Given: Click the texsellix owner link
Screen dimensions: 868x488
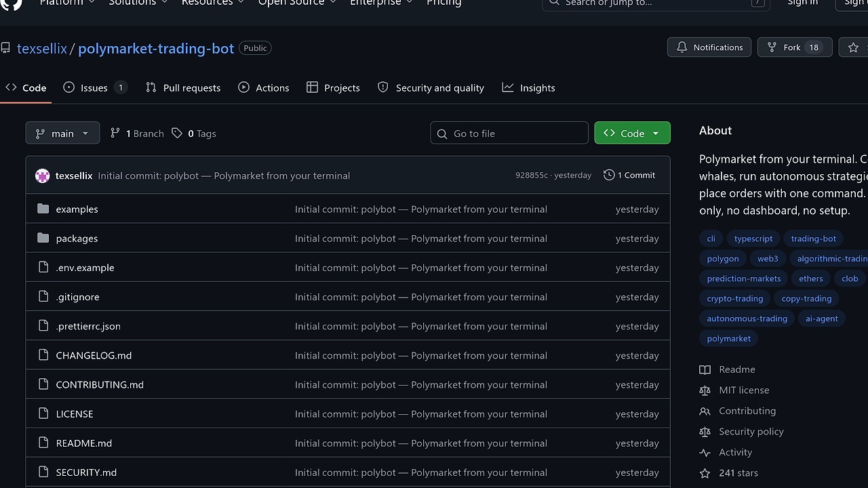Looking at the screenshot, I should (42, 48).
